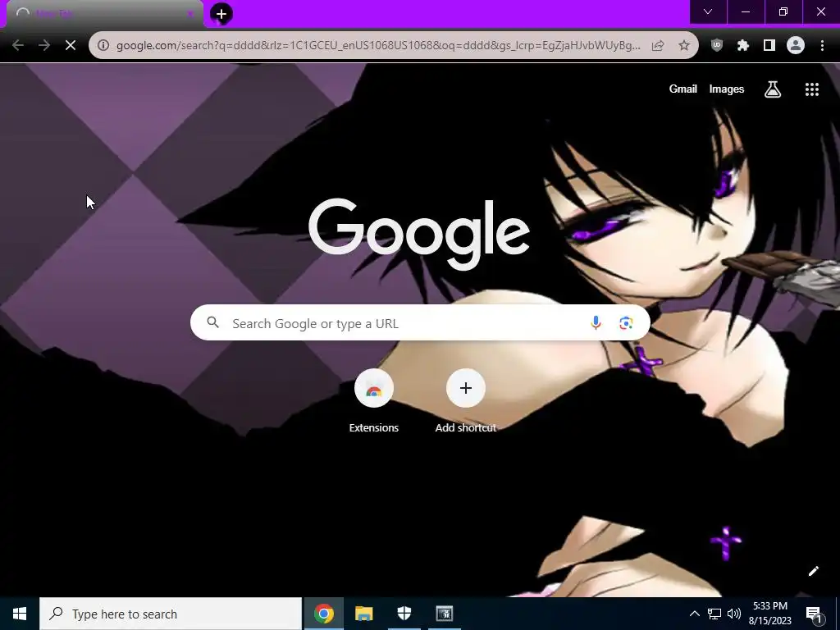The image size is (840, 630).
Task: Click the magnifier icon in search box
Action: tap(213, 322)
